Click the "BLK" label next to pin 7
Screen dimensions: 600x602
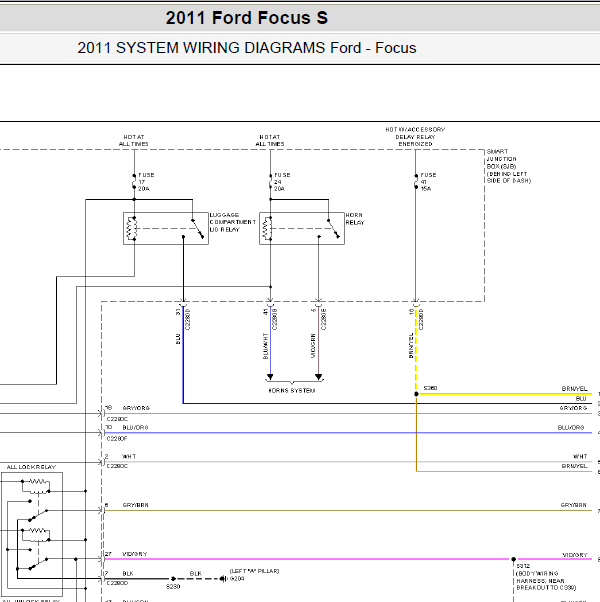(x=128, y=574)
